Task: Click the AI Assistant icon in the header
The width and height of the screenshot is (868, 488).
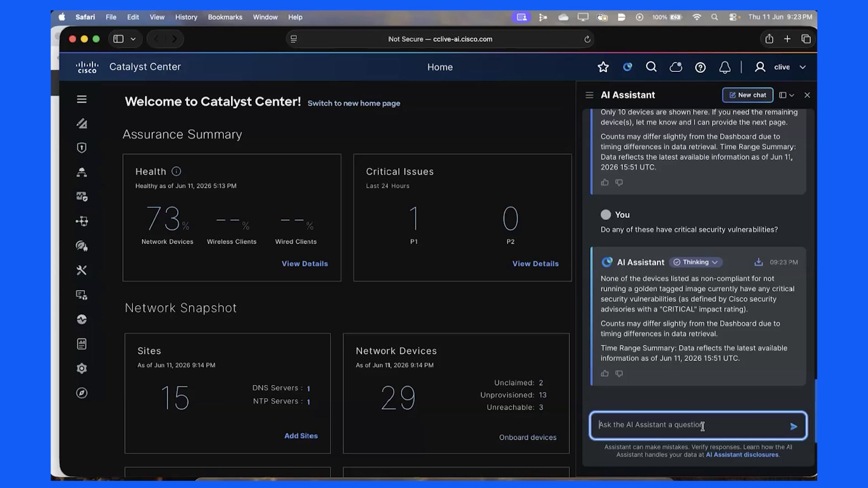Action: 627,67
